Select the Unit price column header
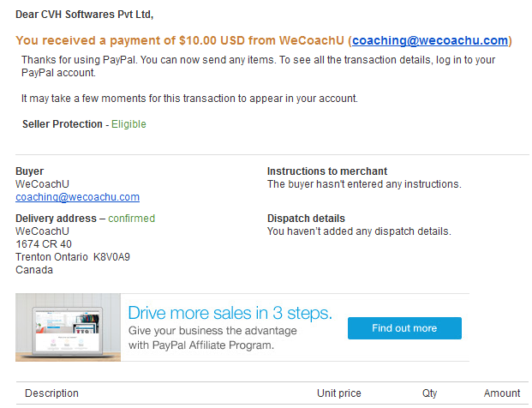The image size is (532, 408). 339,393
